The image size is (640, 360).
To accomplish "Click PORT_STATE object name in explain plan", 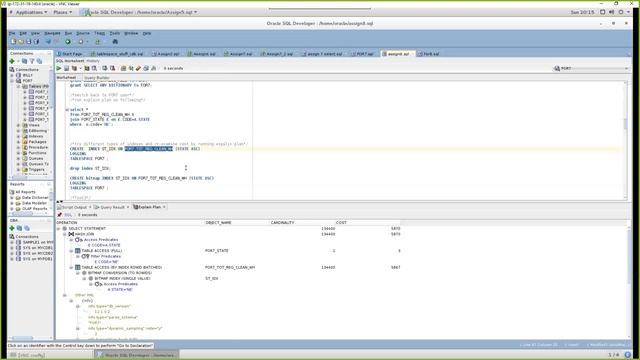I will click(217, 251).
